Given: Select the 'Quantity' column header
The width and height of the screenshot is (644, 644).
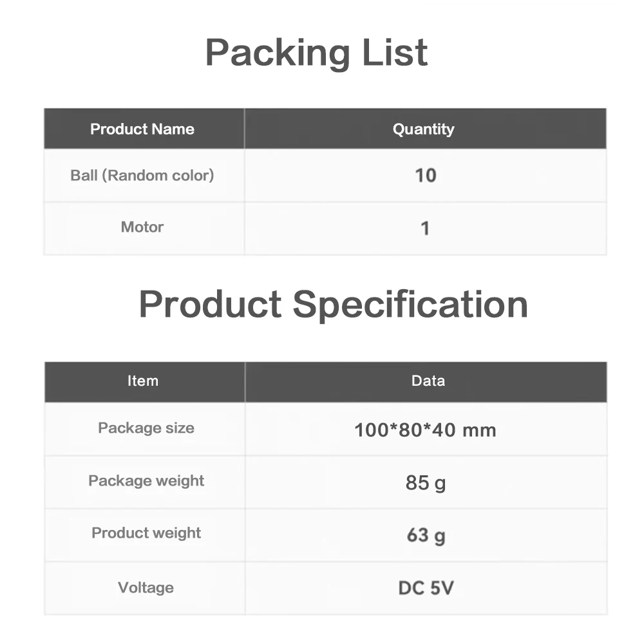Looking at the screenshot, I should pyautogui.click(x=424, y=129).
